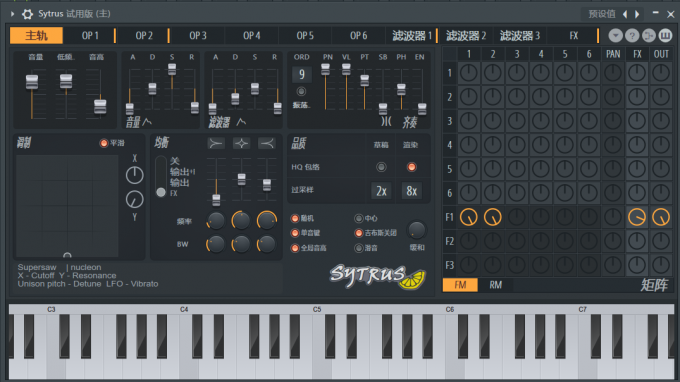
Task: Turn matrix knob row 3 column 3
Action: [517, 121]
